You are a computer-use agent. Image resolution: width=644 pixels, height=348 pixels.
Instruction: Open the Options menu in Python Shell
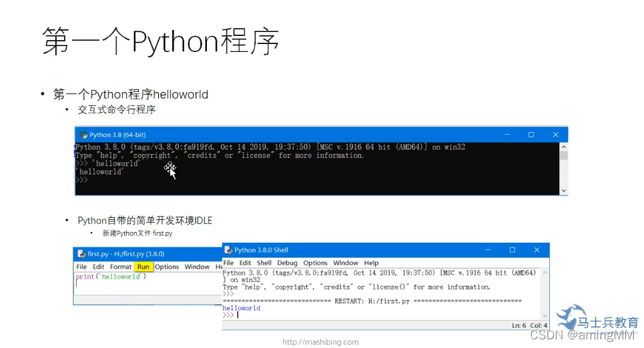[316, 263]
